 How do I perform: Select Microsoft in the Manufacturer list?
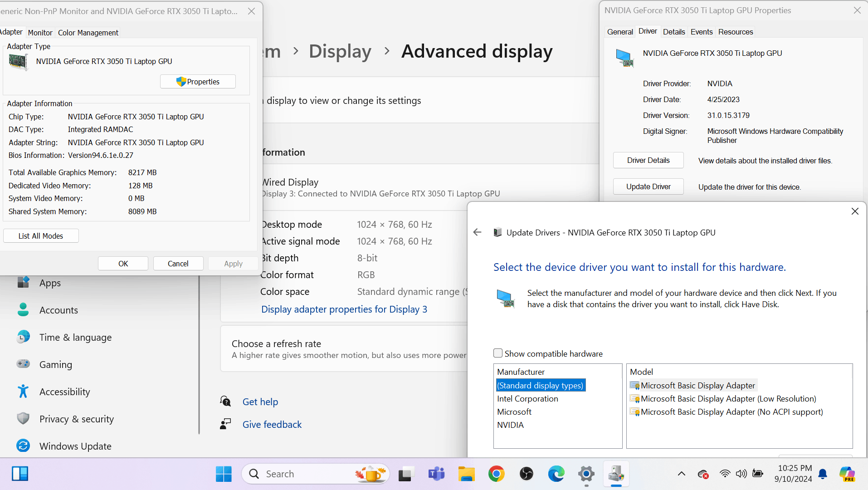coord(514,412)
